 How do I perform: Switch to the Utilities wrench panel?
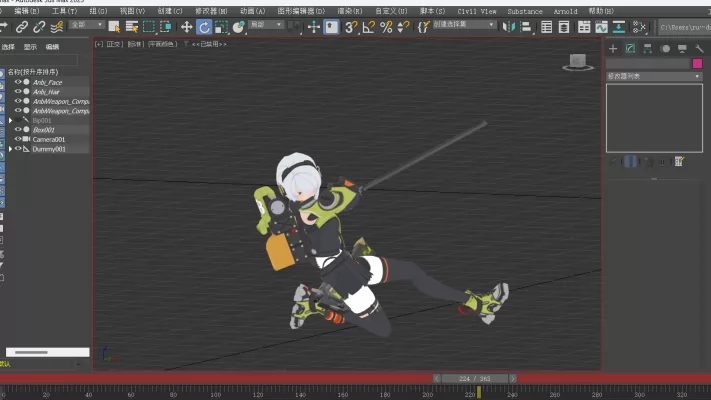pos(699,49)
